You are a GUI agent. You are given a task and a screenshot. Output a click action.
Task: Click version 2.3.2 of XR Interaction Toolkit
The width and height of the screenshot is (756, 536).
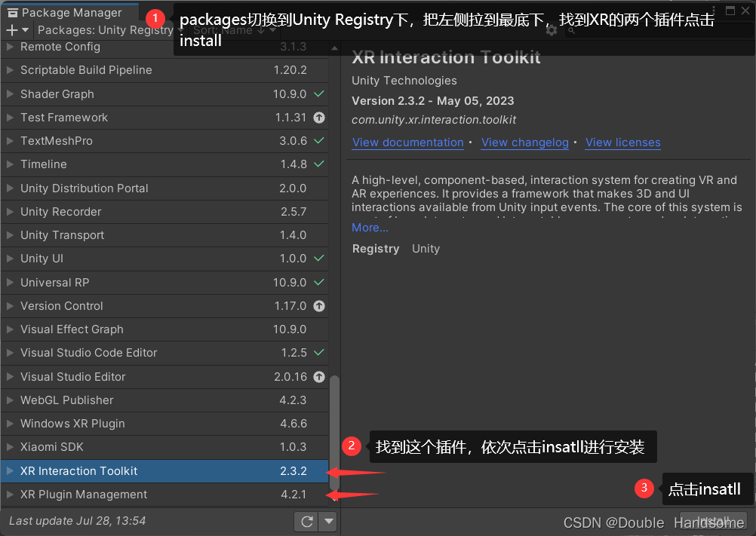[x=293, y=471]
